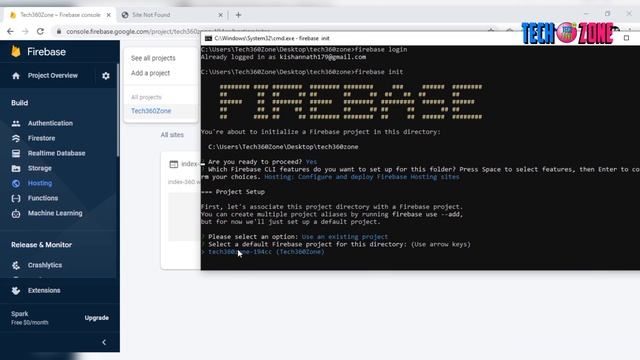Reload the page with refresh icon
The image size is (640, 360).
pyautogui.click(x=40, y=31)
